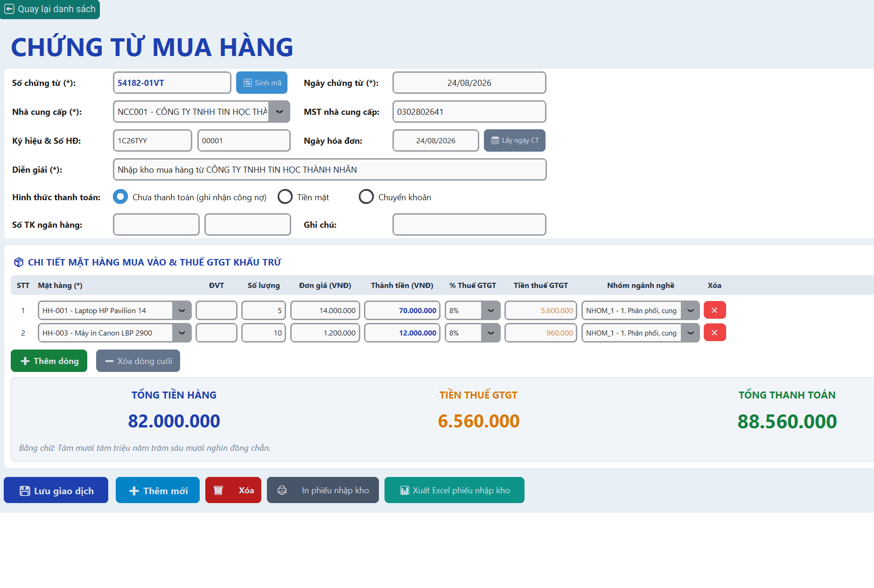Image resolution: width=874 pixels, height=588 pixels.
Task: Select Chưa thanh toán payment option
Action: [x=120, y=197]
